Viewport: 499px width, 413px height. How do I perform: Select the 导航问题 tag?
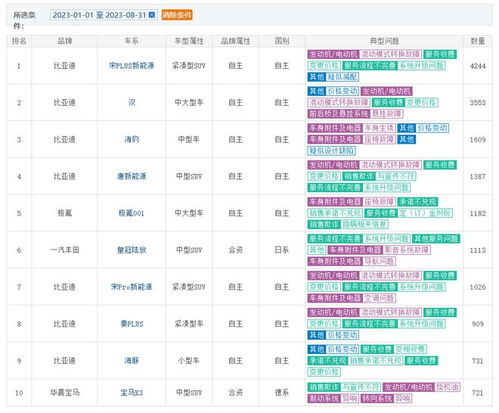pyautogui.click(x=379, y=261)
